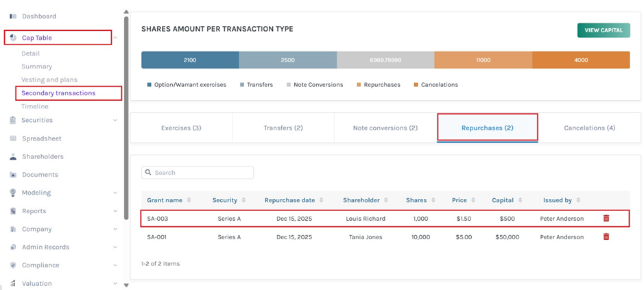Go to Vesting and plans page
The height and width of the screenshot is (290, 644).
49,80
